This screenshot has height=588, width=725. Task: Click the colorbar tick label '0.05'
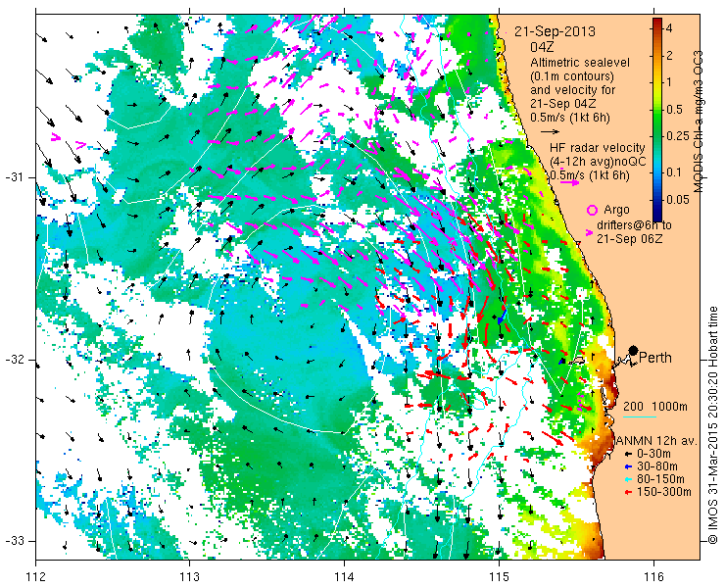[678, 199]
